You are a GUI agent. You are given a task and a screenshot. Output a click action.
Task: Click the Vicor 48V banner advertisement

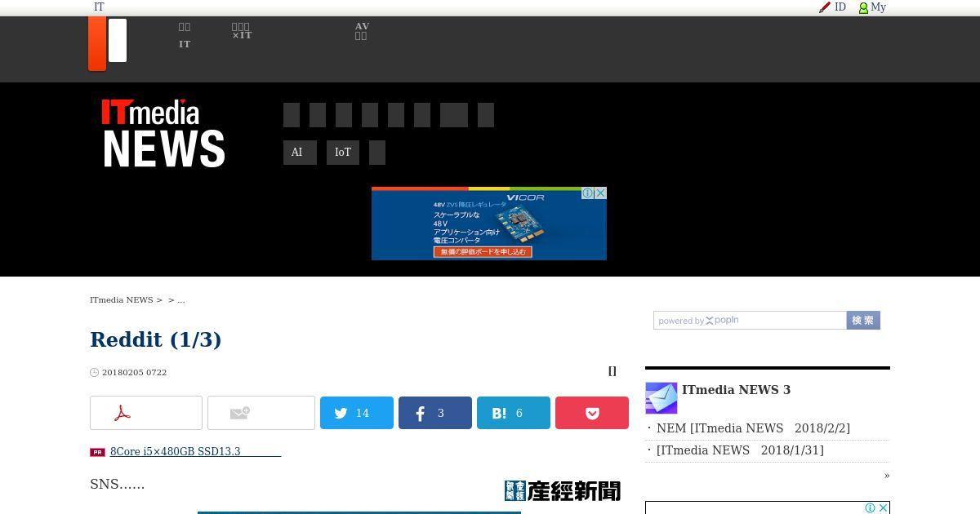(x=489, y=224)
